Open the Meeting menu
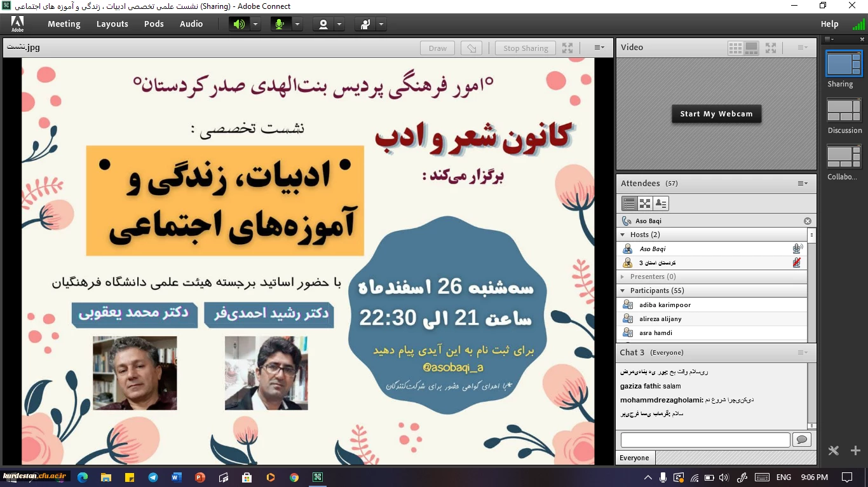 (64, 24)
